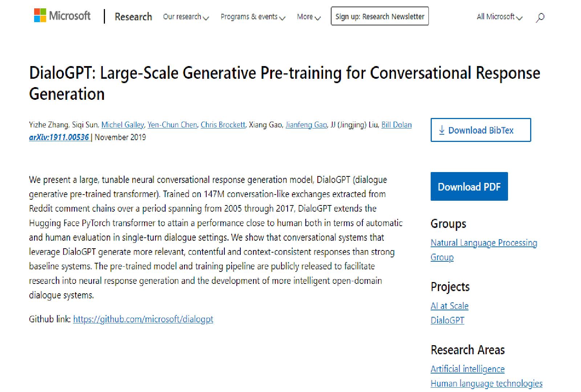Open the AI at Scale project
This screenshot has height=392, width=581.
450,306
